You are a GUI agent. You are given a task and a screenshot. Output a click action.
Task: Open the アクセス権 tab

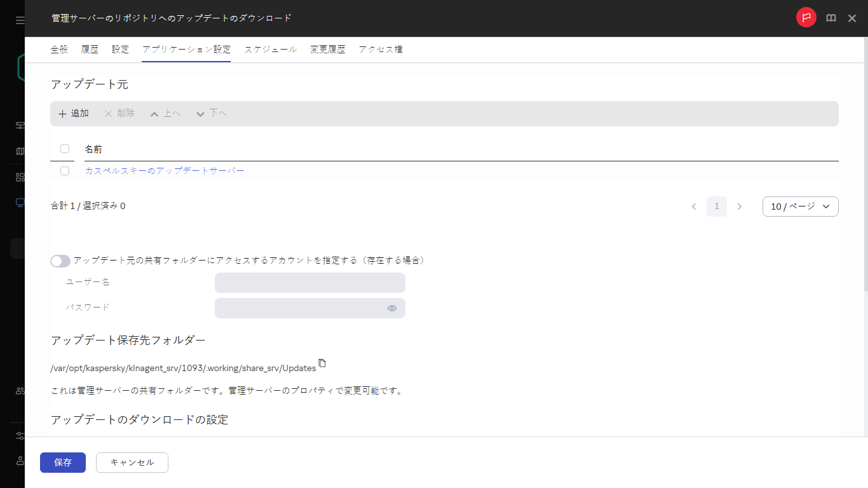(x=380, y=49)
